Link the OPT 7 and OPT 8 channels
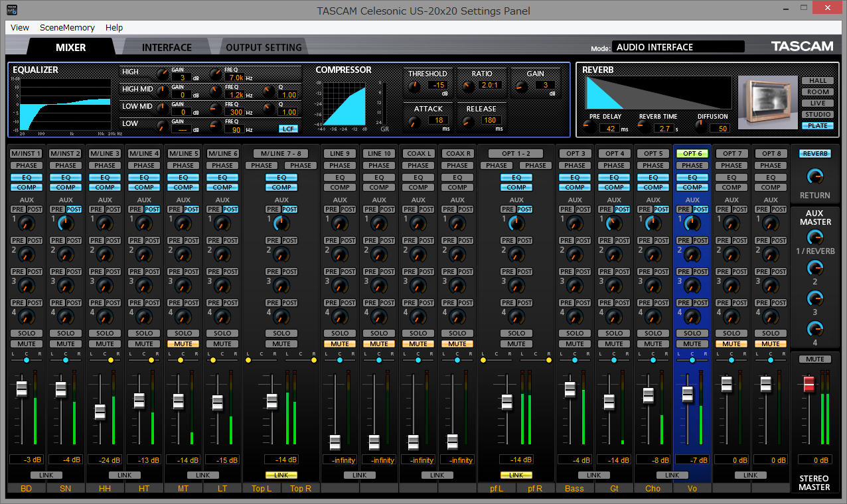 (x=751, y=475)
